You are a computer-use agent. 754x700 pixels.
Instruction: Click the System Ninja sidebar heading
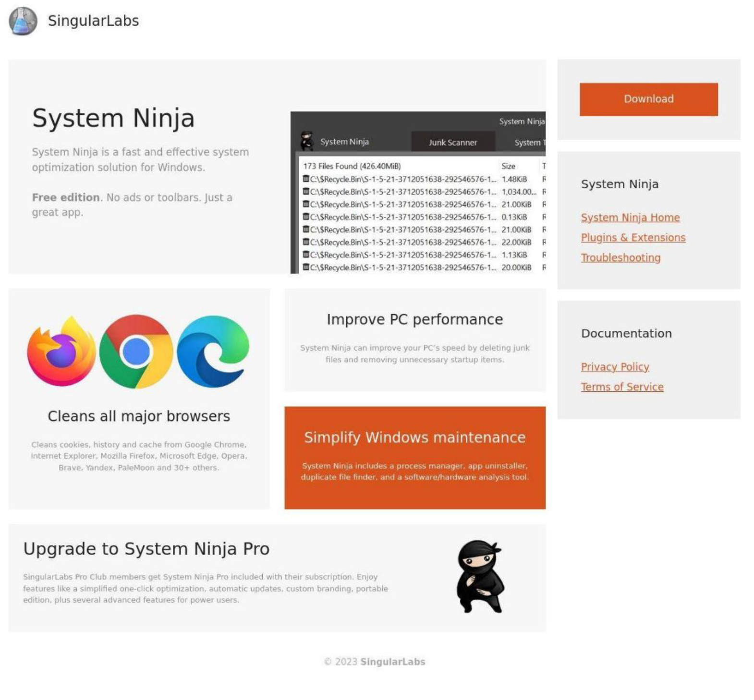tap(620, 184)
